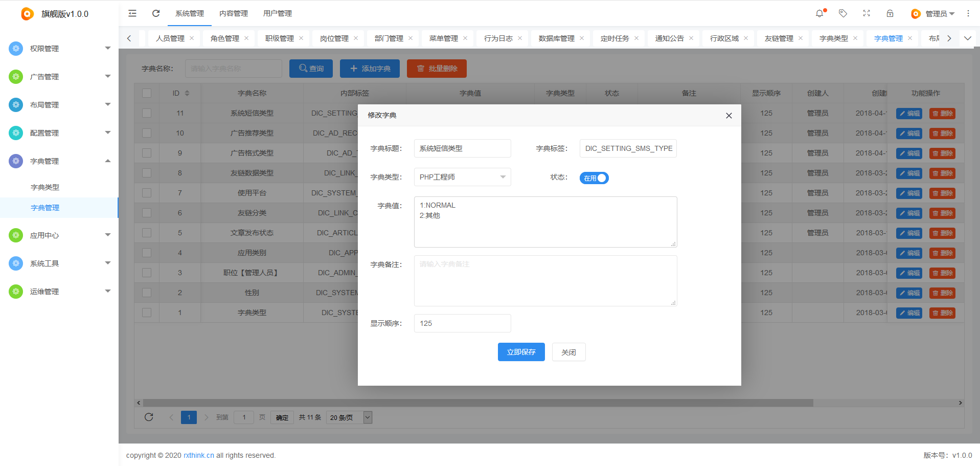Image resolution: width=980 pixels, height=466 pixels.
Task: Expand the 应用中心 menu
Action: 107,235
